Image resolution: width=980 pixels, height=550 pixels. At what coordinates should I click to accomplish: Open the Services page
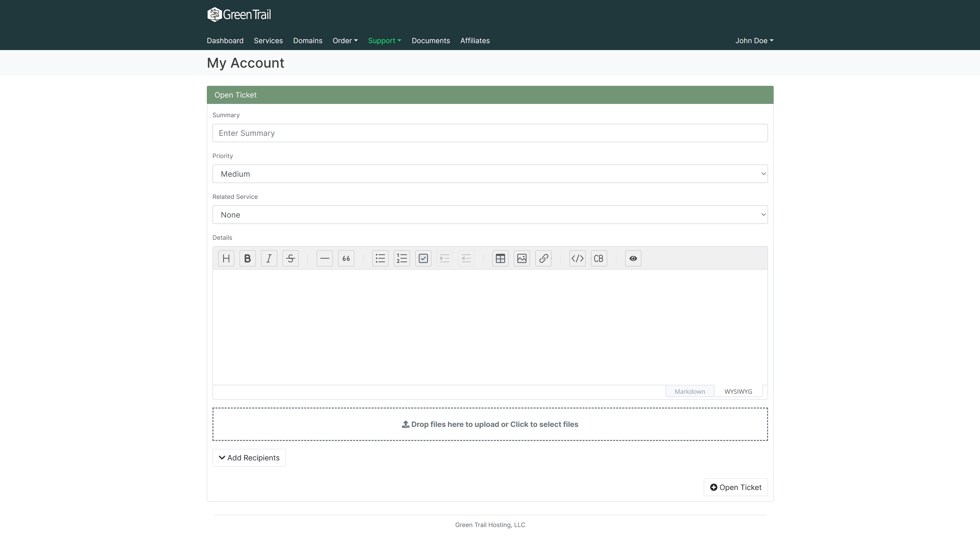pos(268,41)
